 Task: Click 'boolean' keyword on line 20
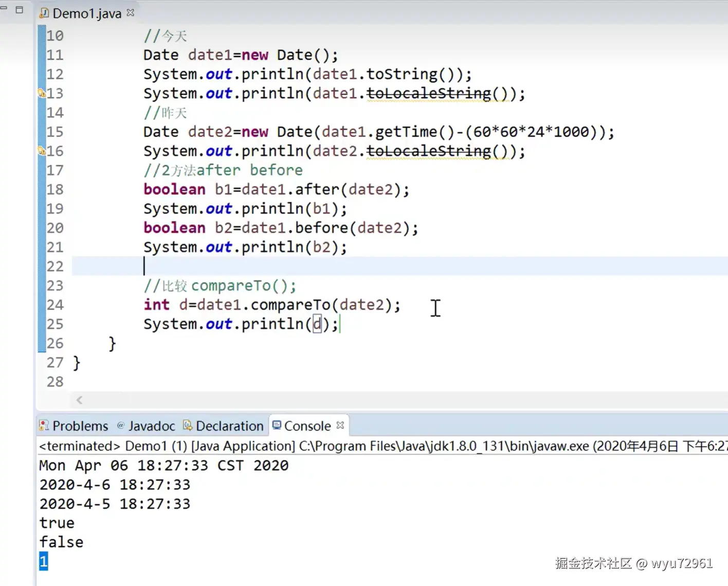175,228
